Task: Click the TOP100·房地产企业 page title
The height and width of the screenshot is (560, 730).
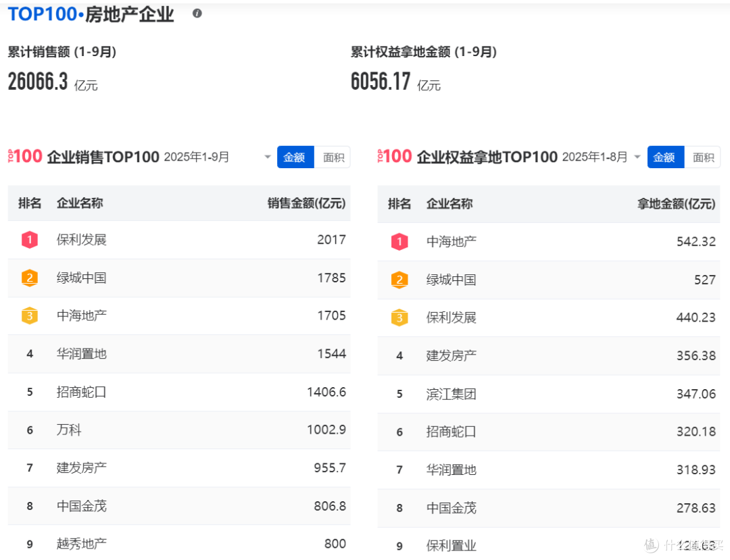Action: [x=91, y=14]
